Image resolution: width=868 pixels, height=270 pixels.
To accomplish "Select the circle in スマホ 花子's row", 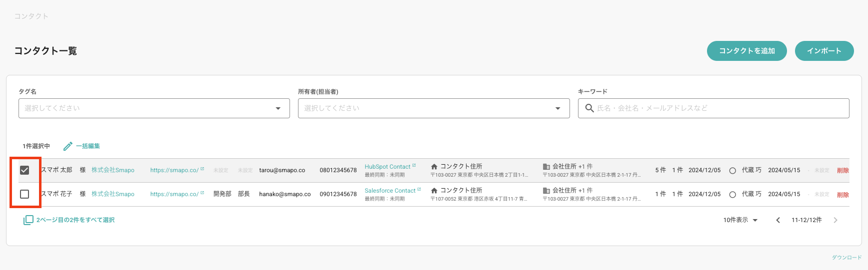I will (732, 195).
